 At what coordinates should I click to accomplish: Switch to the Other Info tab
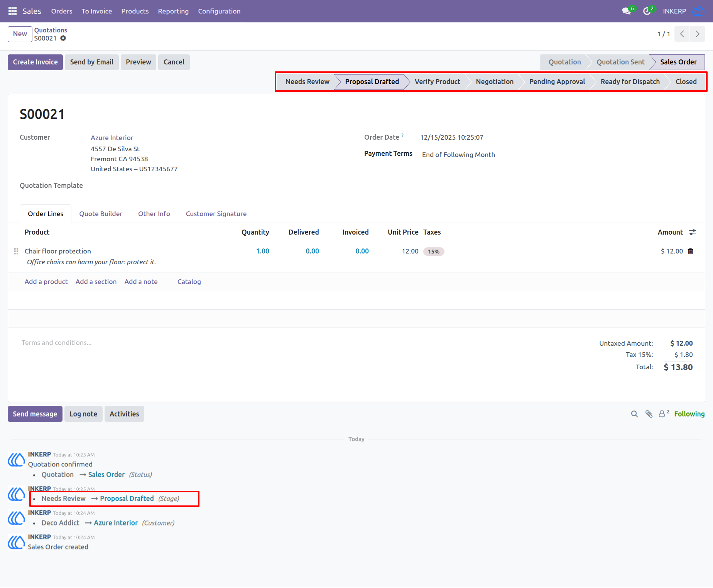(x=154, y=214)
